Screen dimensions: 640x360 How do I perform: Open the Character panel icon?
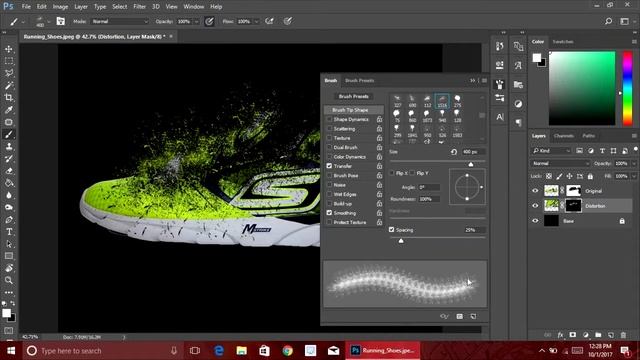pos(500,117)
